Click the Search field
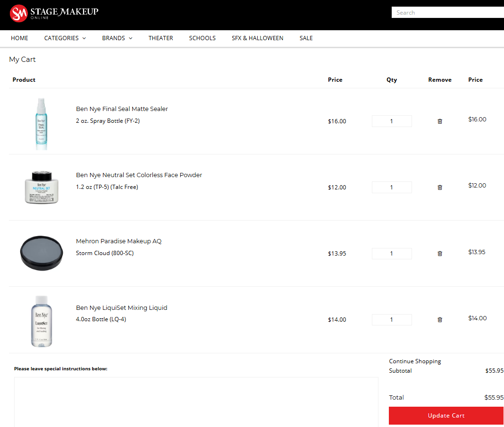The image size is (504, 427). [x=447, y=13]
